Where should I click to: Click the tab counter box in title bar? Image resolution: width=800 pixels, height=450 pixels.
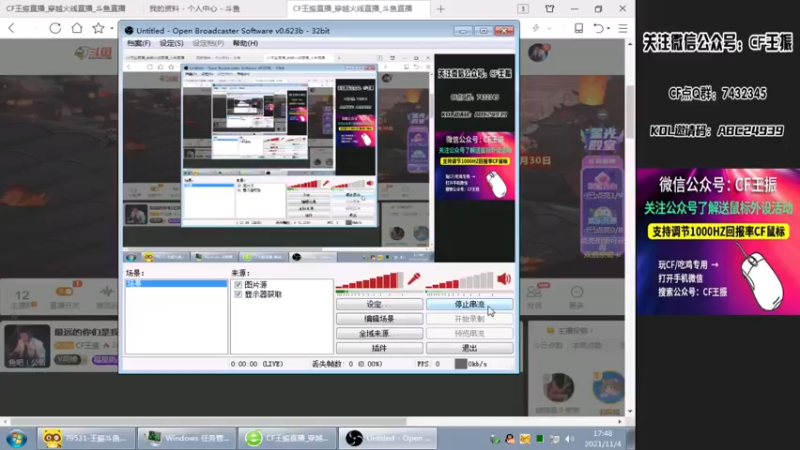coord(523,9)
